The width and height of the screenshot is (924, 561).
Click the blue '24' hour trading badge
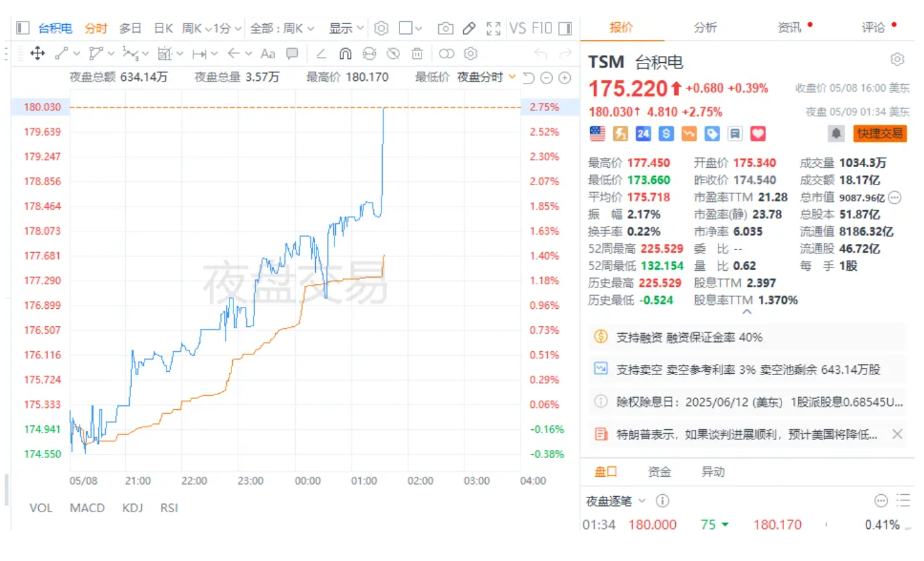pos(643,134)
